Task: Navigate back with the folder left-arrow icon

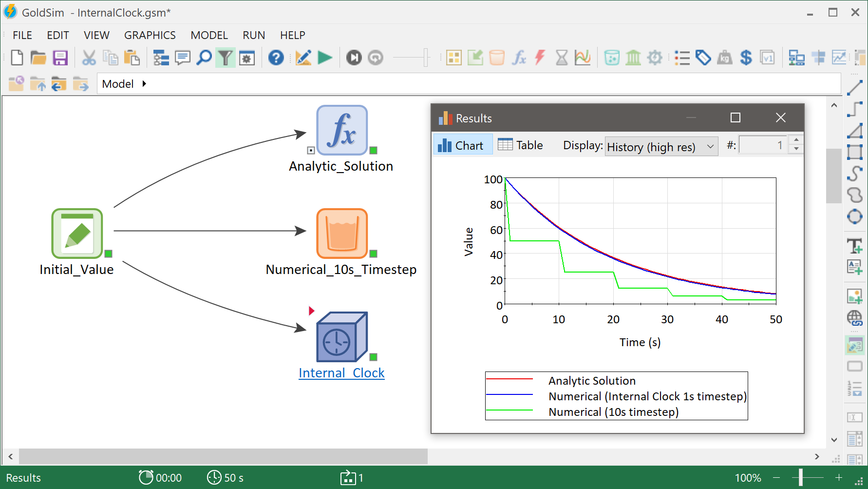Action: pos(59,84)
